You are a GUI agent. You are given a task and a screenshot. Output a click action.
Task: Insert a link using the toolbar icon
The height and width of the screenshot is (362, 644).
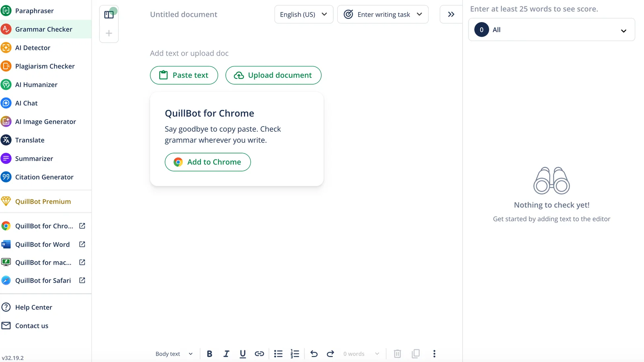(259, 354)
